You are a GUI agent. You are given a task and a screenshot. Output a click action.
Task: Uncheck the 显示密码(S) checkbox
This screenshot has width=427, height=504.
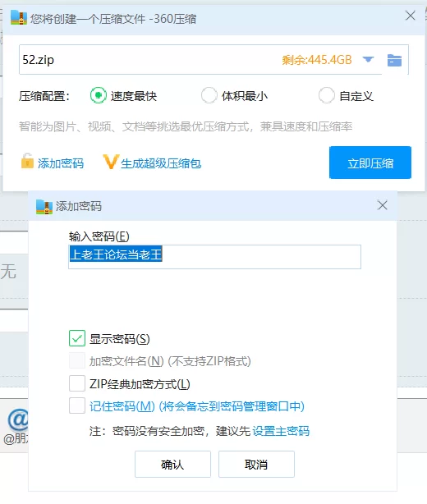(77, 338)
